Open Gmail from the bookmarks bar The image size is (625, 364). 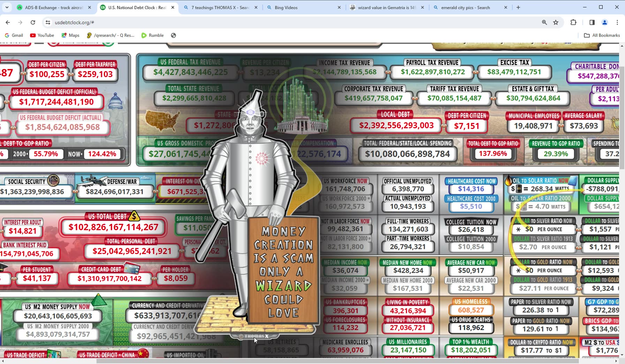14,35
